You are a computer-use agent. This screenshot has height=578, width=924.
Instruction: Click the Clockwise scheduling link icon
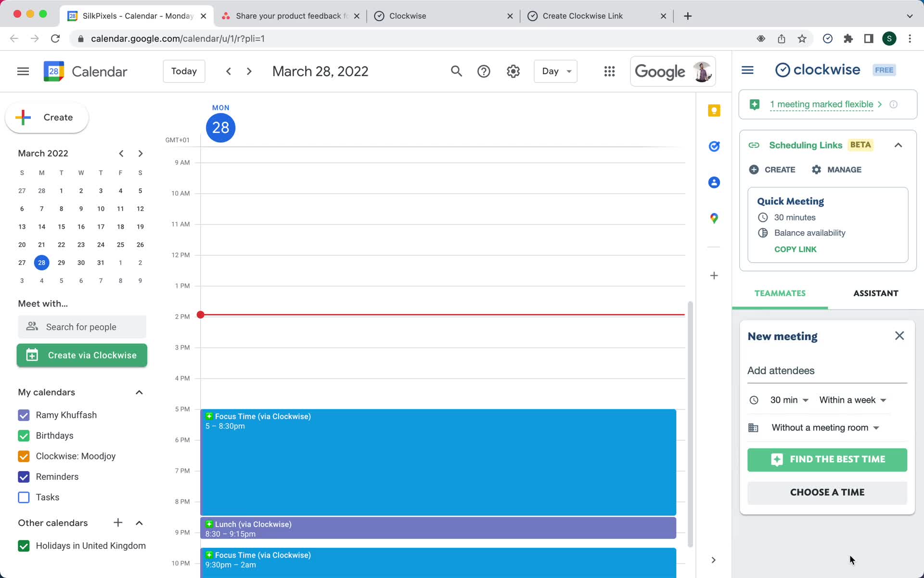click(x=755, y=145)
